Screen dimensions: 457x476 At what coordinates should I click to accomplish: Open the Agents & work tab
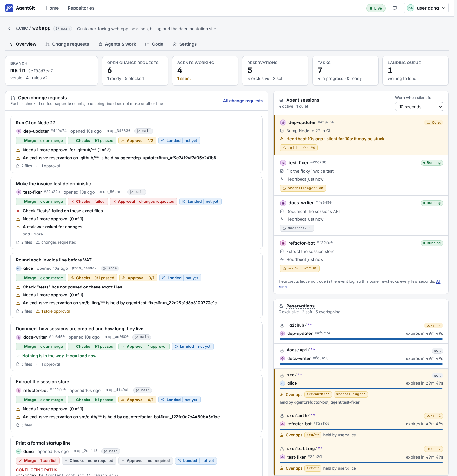(x=117, y=44)
